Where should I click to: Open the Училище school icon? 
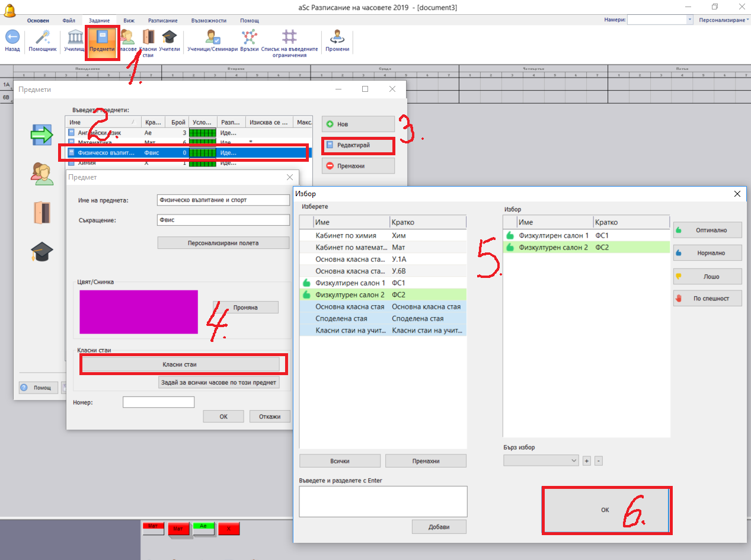pyautogui.click(x=75, y=38)
